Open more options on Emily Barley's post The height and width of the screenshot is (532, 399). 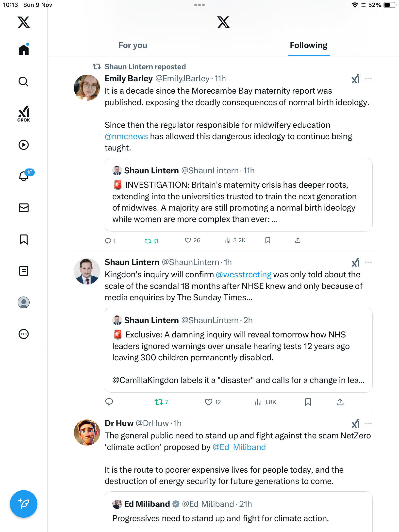pyautogui.click(x=368, y=79)
